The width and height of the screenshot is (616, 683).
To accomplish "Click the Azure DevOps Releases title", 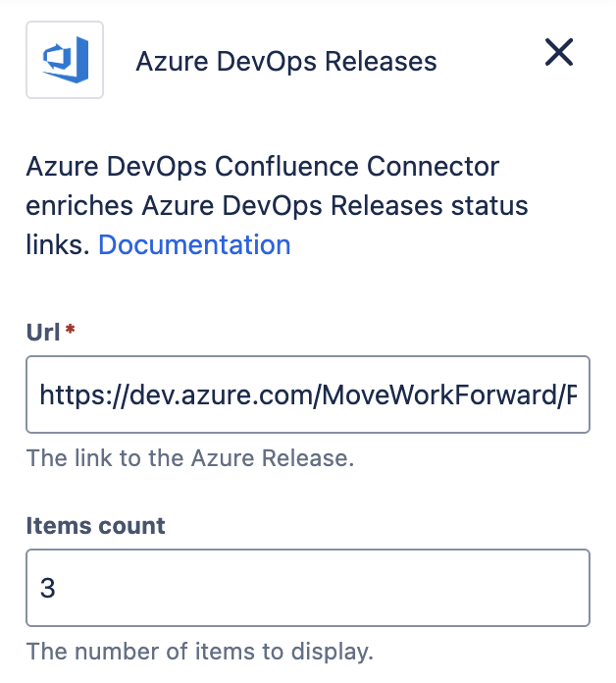I will click(286, 61).
